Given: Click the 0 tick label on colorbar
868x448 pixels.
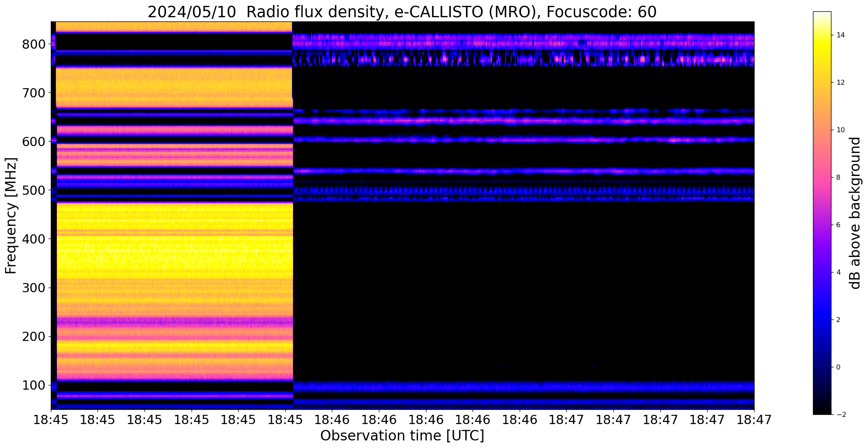Looking at the screenshot, I should [838, 367].
